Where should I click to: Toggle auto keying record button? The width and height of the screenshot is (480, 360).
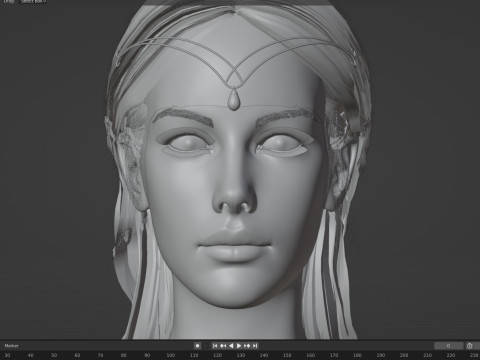(x=197, y=346)
